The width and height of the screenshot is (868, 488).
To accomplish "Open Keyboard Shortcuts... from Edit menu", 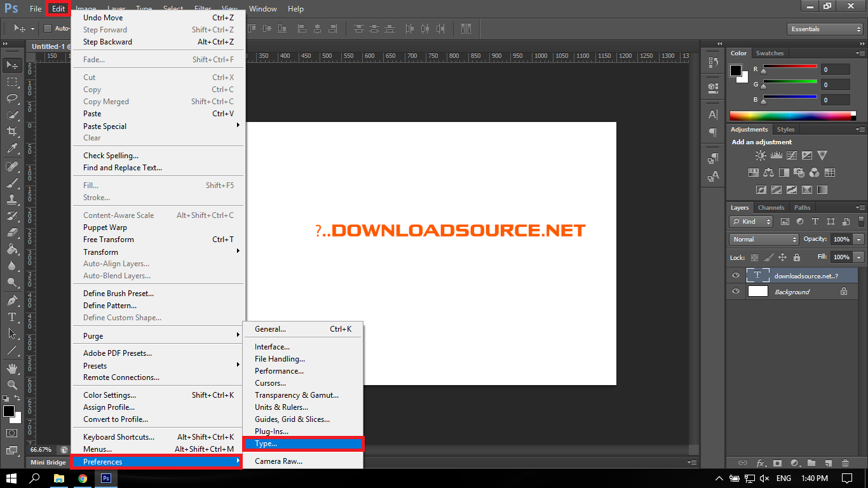I will click(x=157, y=437).
